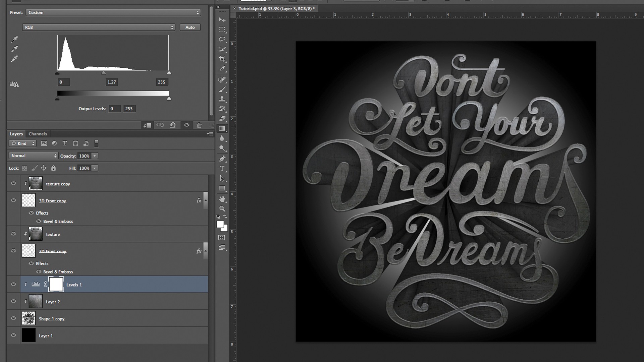Switch to the Channels tab
The height and width of the screenshot is (362, 644).
coord(37,133)
